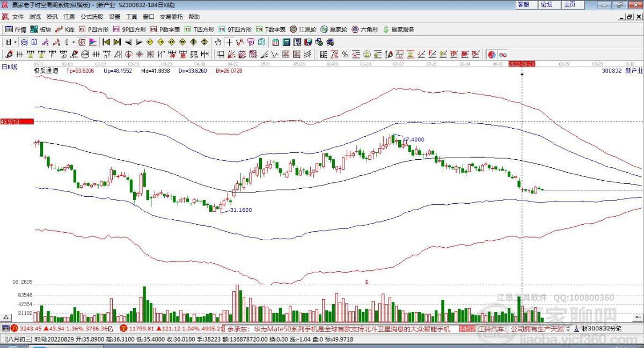Click the 权 rights adjustment icon

pos(82,42)
